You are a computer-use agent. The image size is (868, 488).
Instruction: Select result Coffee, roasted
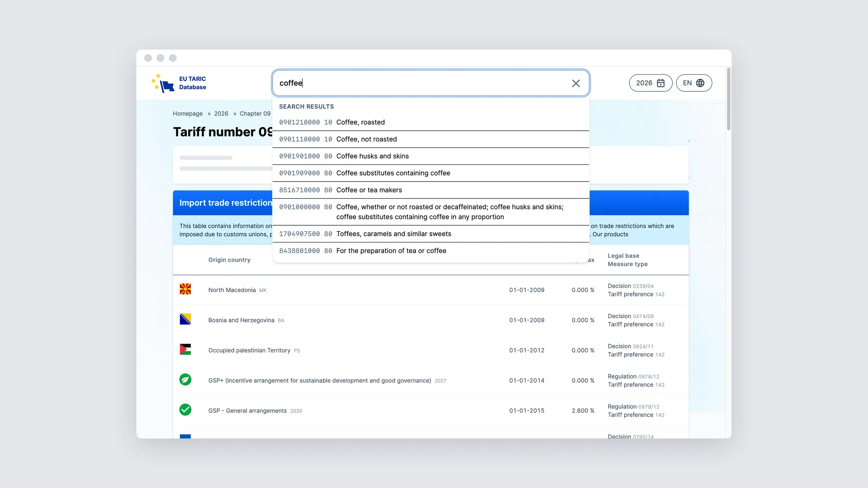coord(430,122)
